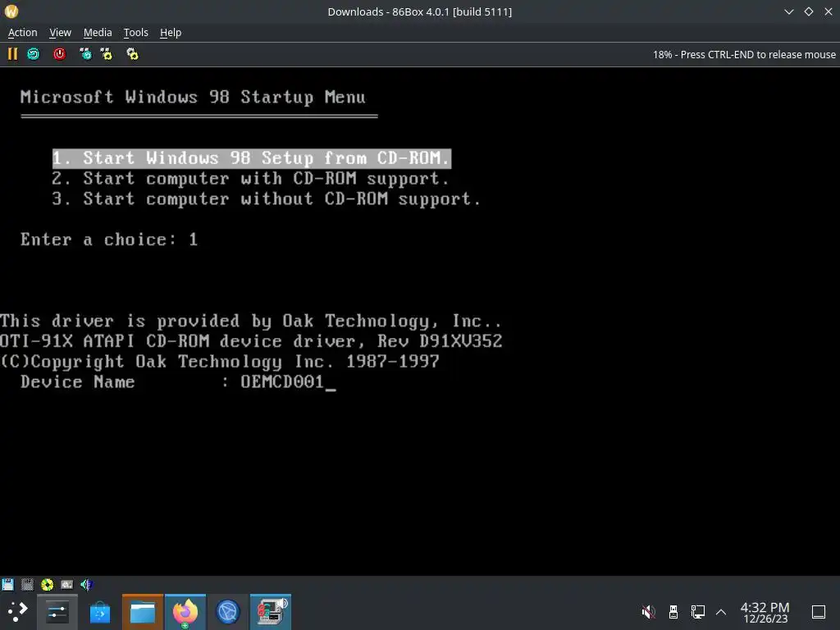Switch to the Firefox taskbar icon
This screenshot has height=630, width=840.
click(x=185, y=612)
